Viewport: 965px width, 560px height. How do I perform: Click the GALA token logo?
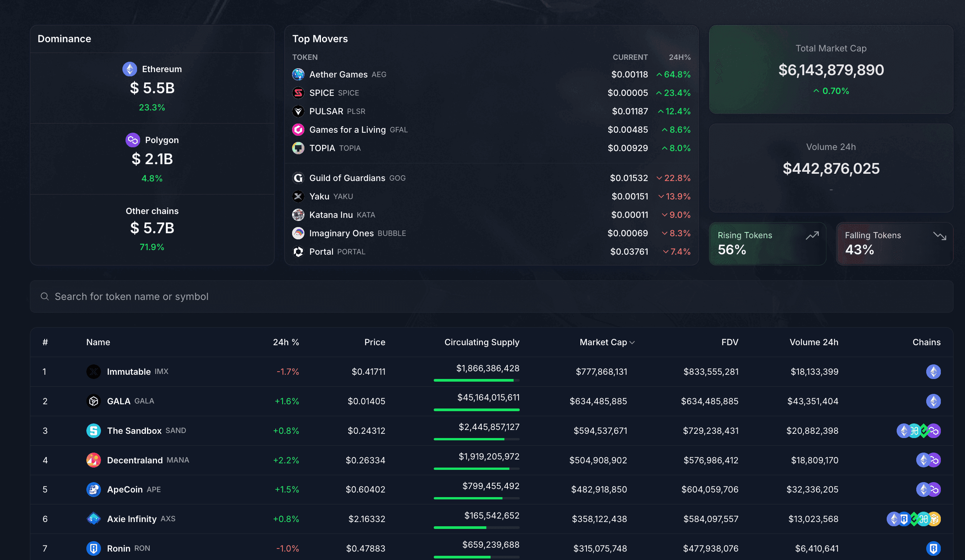(x=94, y=401)
